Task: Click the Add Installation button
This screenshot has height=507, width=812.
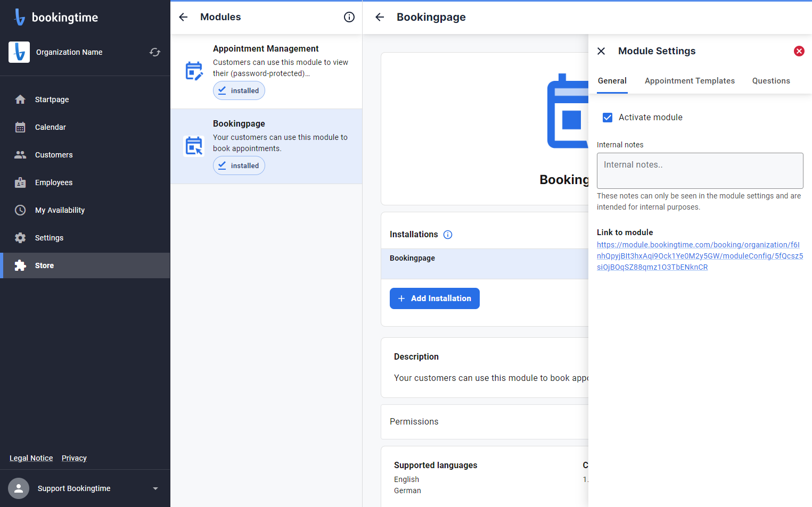Action: [434, 298]
